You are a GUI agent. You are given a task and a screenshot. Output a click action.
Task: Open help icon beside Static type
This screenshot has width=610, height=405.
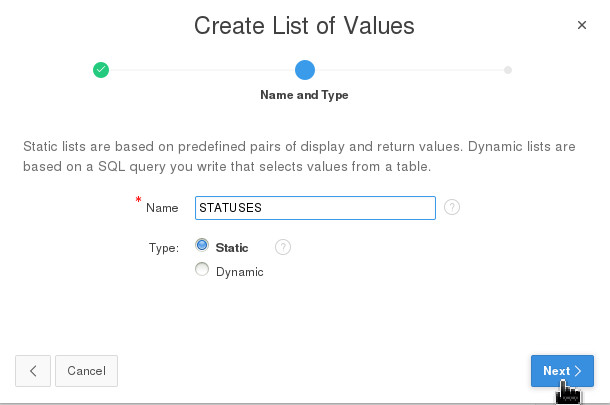tap(283, 247)
